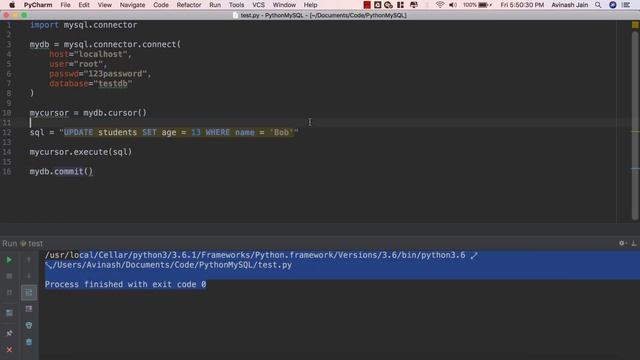640x360 pixels.
Task: Click the 'mydb.commit()' line
Action: pyautogui.click(x=61, y=171)
